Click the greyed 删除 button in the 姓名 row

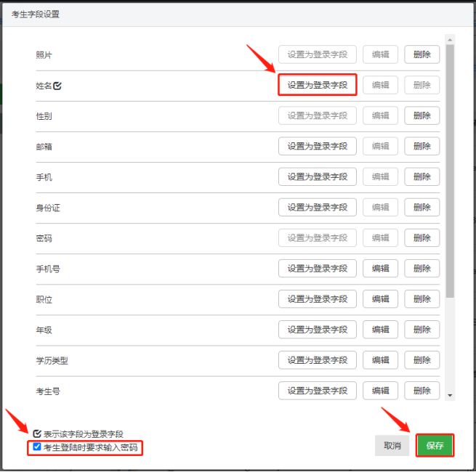point(422,85)
